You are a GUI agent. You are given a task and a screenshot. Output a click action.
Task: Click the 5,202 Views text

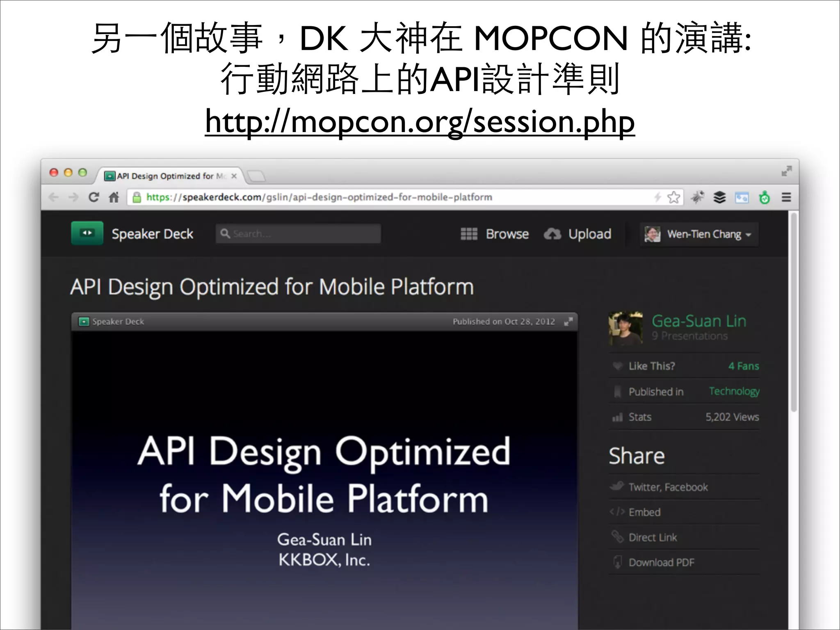pos(732,417)
